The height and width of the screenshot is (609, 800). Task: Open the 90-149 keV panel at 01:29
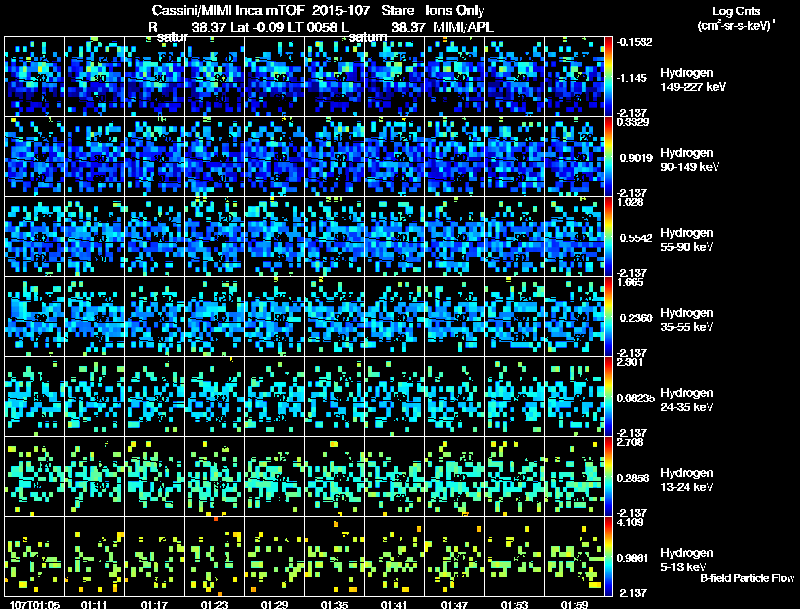click(274, 156)
